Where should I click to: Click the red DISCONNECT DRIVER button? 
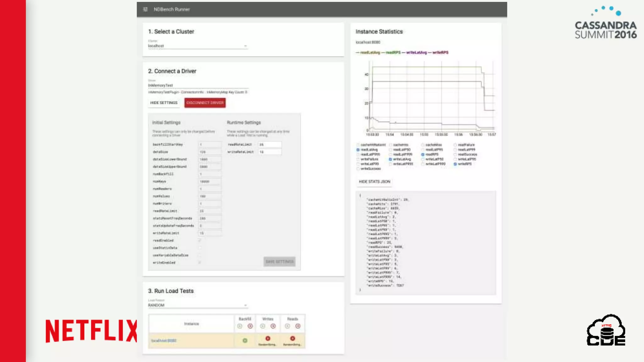click(x=205, y=103)
